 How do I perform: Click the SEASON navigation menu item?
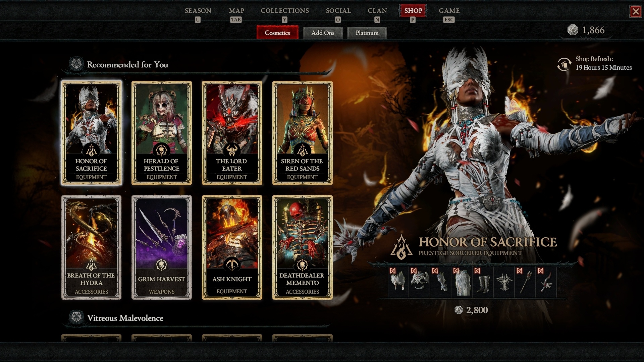(x=198, y=10)
